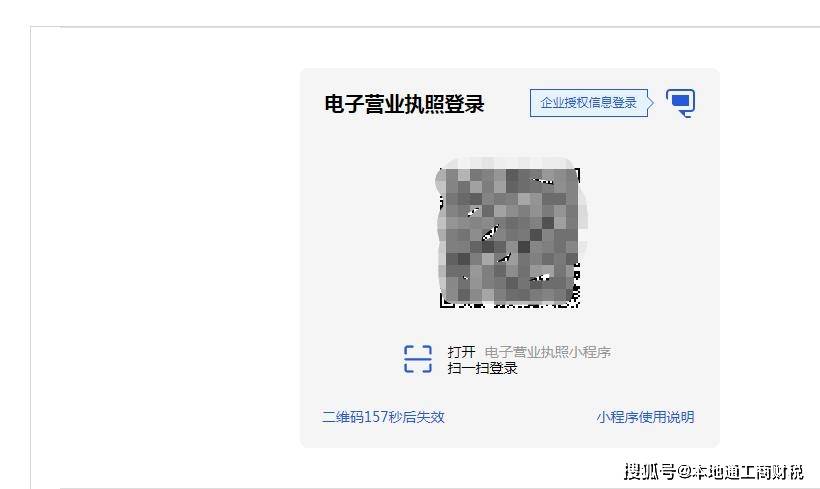
Task: Click the monitor icon to switch login mode
Action: pyautogui.click(x=680, y=103)
